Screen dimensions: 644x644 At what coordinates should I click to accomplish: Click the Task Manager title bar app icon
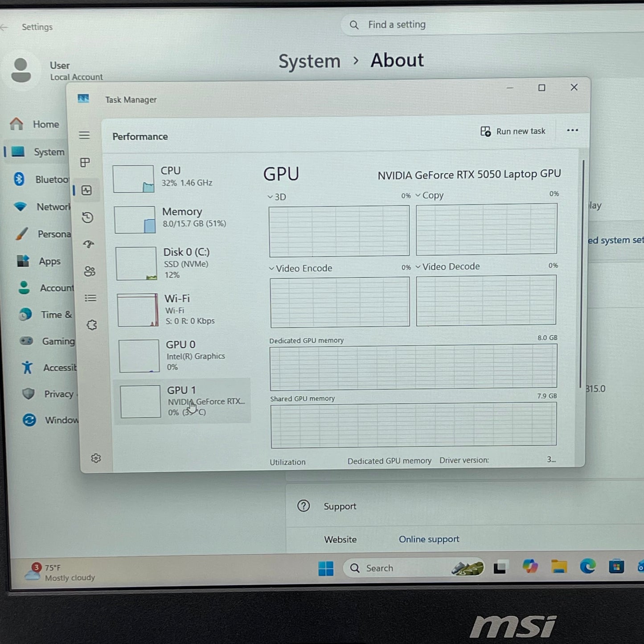[x=83, y=99]
